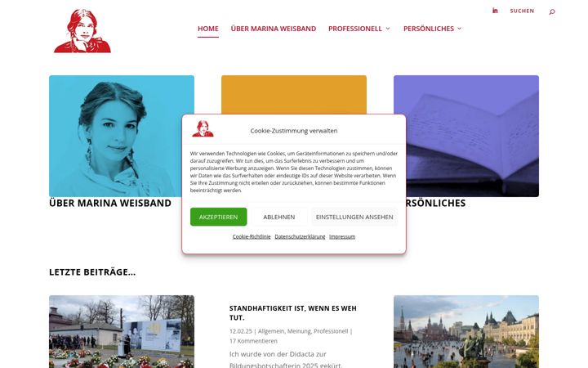Open the HOME menu item

click(208, 29)
